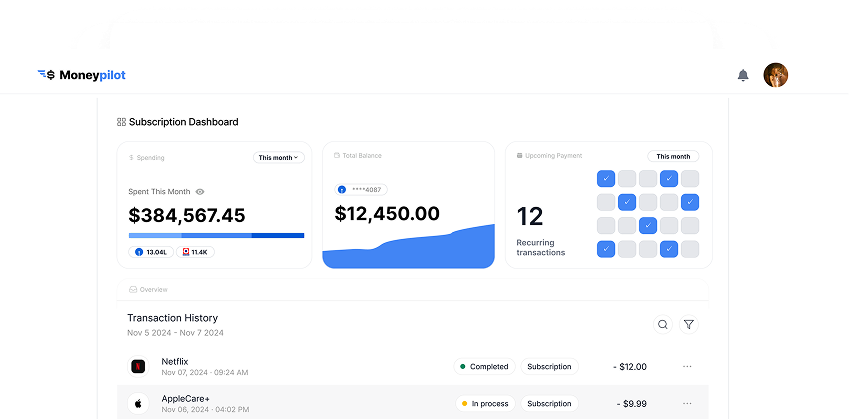Uncheck the checked middle box in third payment row
849x419 pixels.
pyautogui.click(x=648, y=226)
